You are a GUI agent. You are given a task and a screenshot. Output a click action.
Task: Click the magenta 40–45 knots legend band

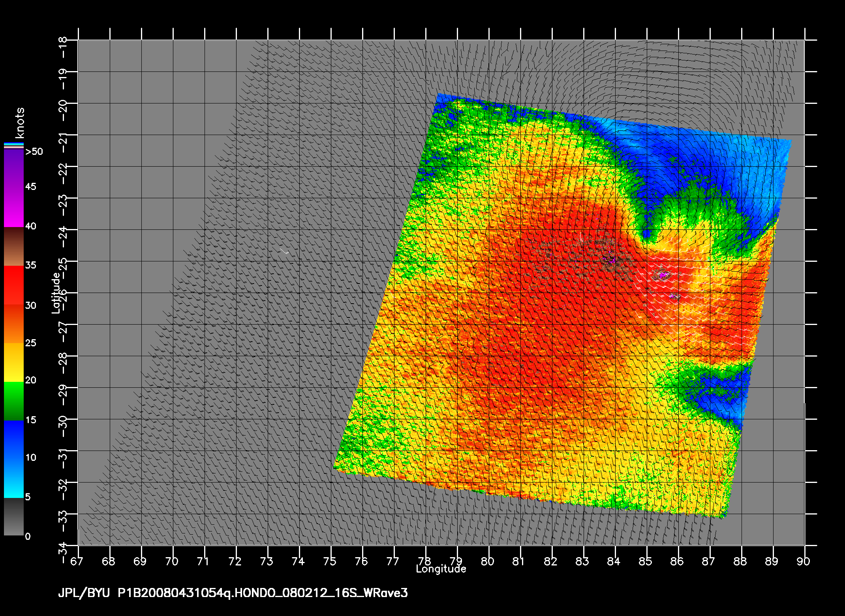pos(13,207)
